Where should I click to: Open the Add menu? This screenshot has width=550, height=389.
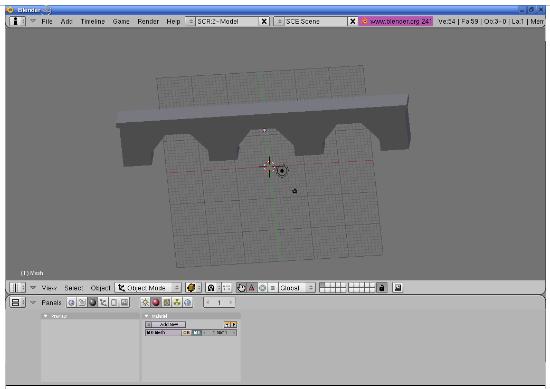pyautogui.click(x=66, y=21)
